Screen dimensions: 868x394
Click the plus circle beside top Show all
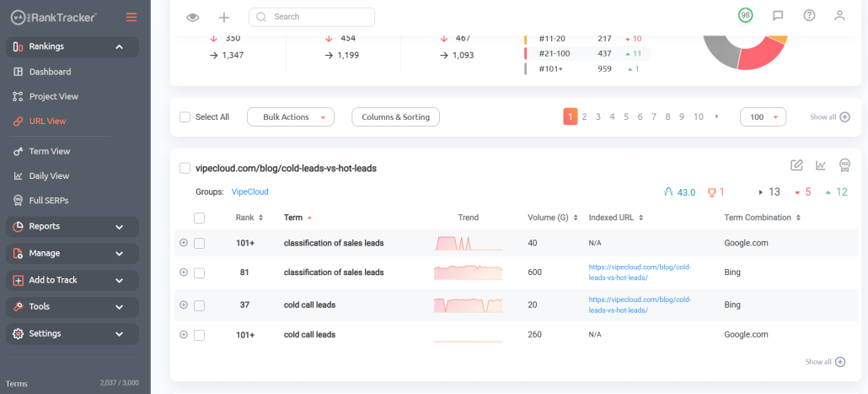pyautogui.click(x=844, y=117)
